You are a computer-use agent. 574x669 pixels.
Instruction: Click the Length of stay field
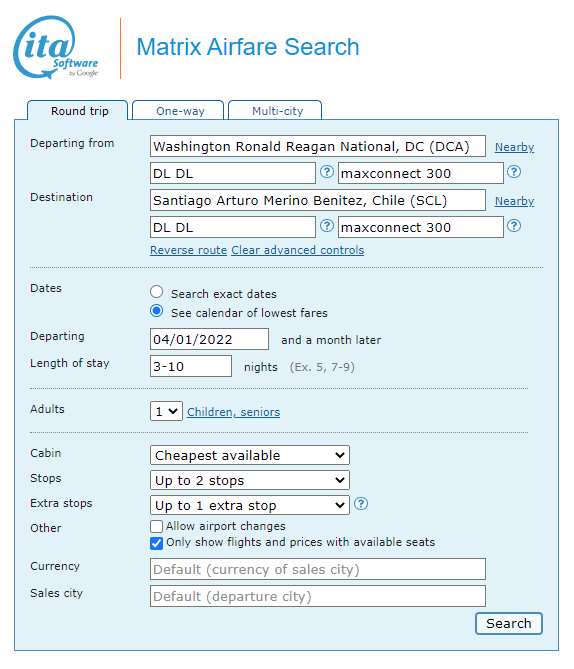pyautogui.click(x=191, y=366)
